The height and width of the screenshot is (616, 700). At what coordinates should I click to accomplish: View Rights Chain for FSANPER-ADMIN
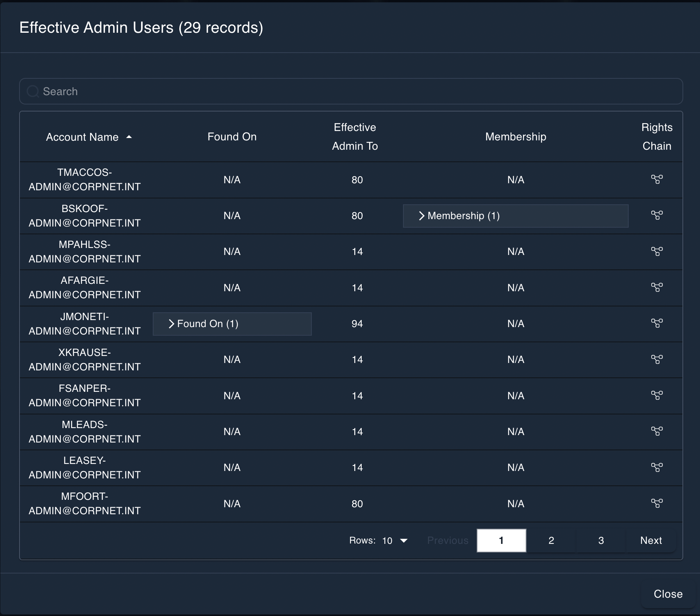658,395
